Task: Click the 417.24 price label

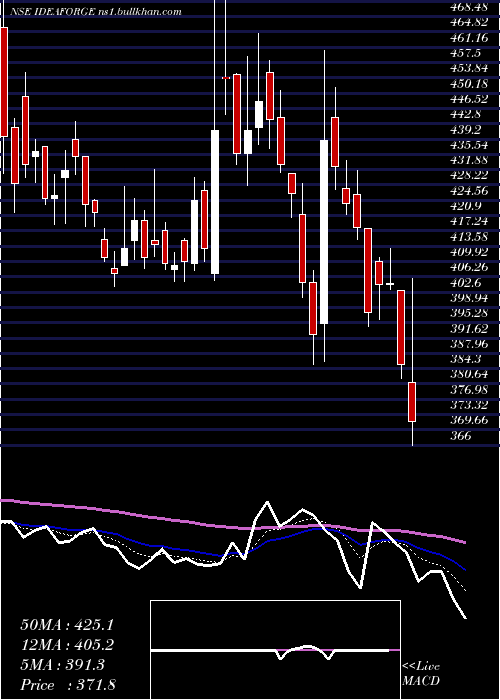Action: coord(469,221)
